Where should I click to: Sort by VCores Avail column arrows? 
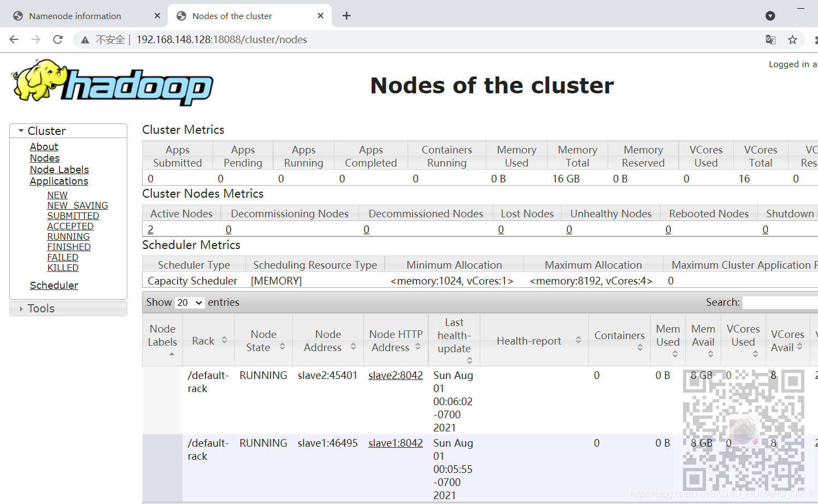(x=799, y=346)
